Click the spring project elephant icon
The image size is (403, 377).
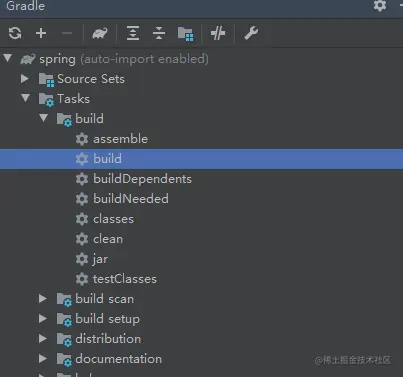pyautogui.click(x=28, y=59)
